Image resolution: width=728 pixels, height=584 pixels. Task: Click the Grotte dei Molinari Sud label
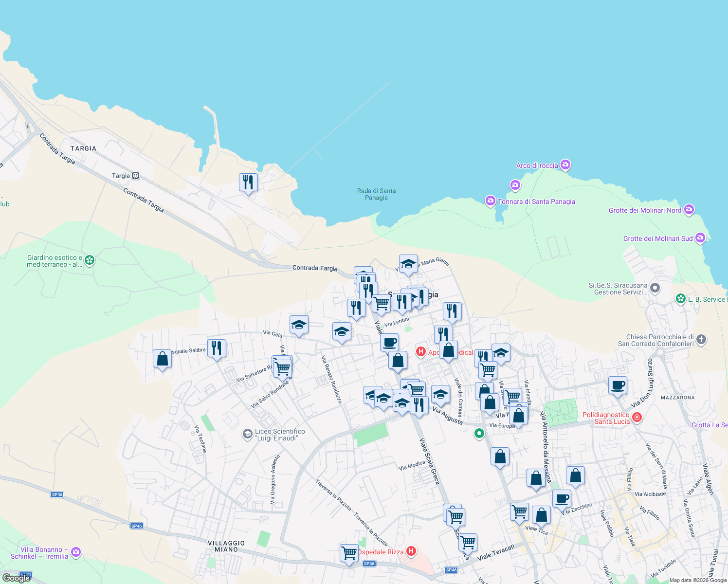point(658,238)
